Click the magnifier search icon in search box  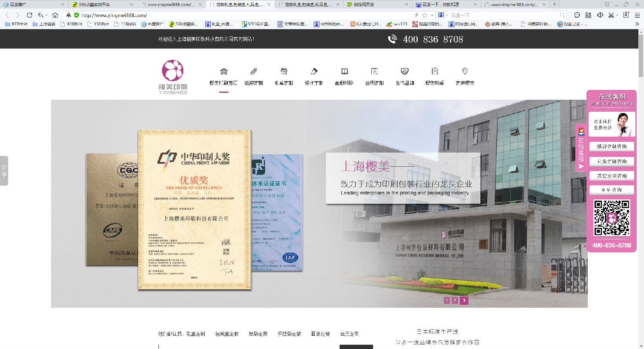pos(562,15)
